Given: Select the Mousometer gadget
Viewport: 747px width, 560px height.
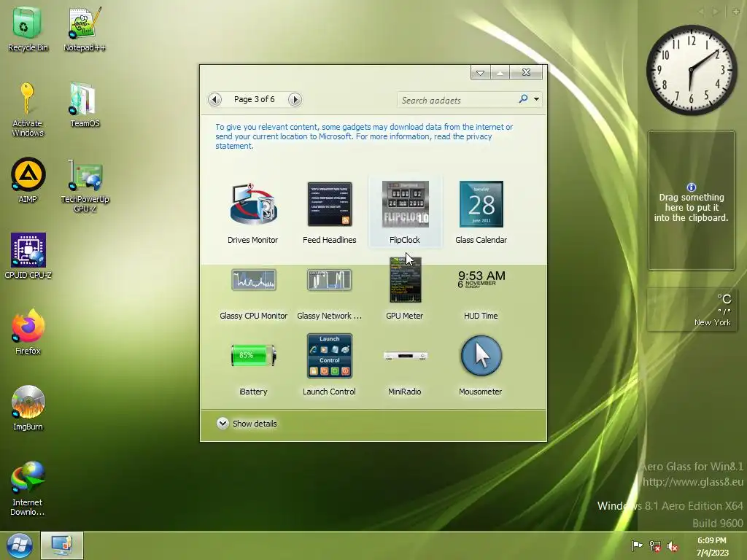Looking at the screenshot, I should [x=481, y=366].
